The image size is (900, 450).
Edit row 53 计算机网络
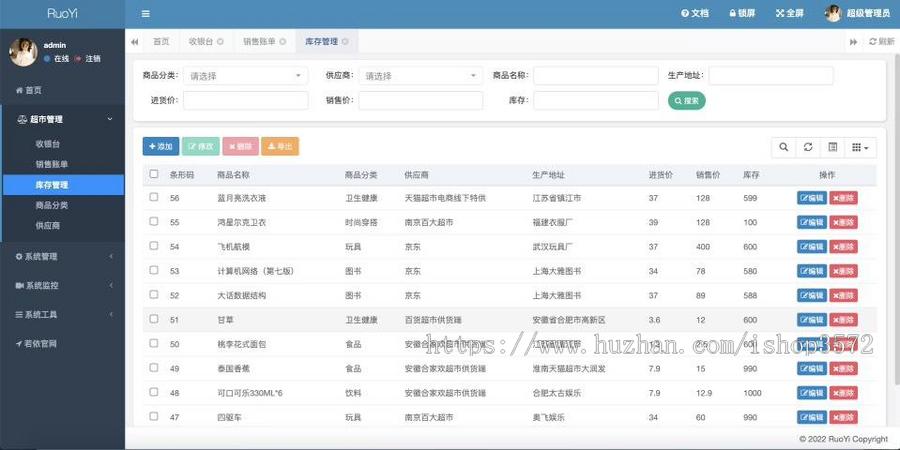click(812, 271)
